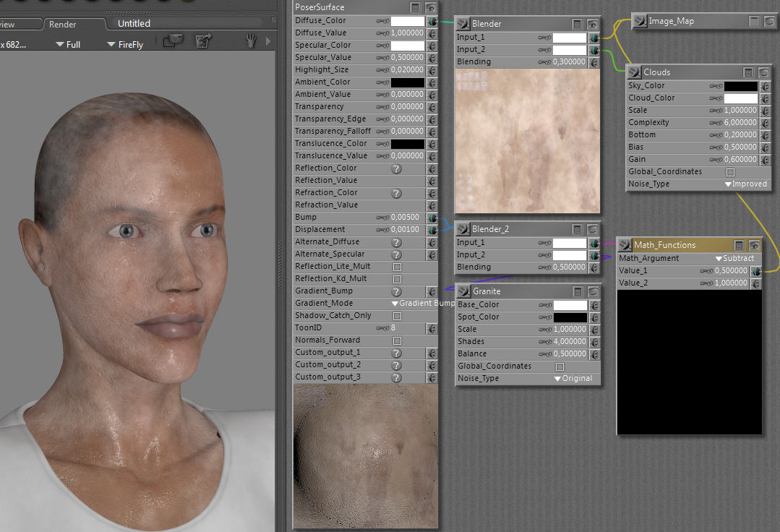
Task: Collapse the Granite node parameters button
Action: click(578, 291)
